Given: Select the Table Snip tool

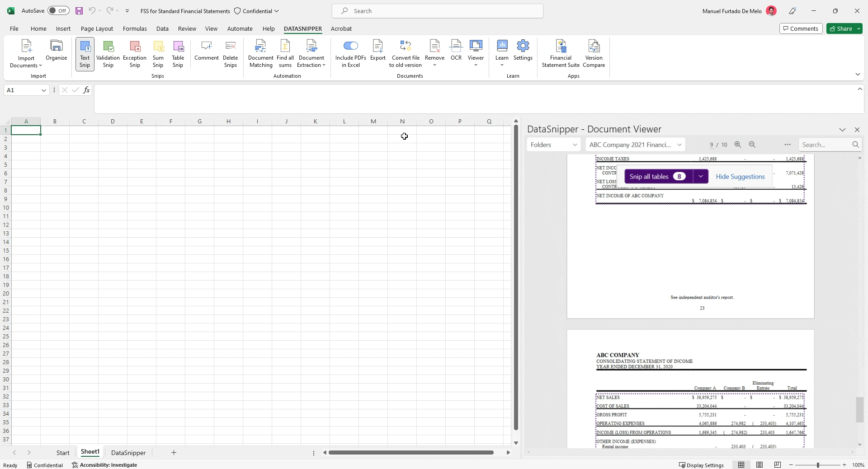Looking at the screenshot, I should [x=178, y=53].
